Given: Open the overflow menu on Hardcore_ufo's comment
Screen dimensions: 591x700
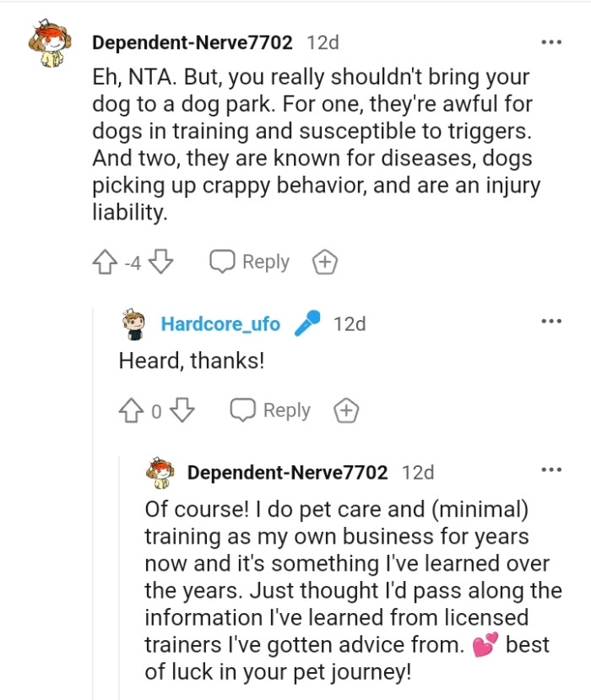Looking at the screenshot, I should tap(553, 320).
